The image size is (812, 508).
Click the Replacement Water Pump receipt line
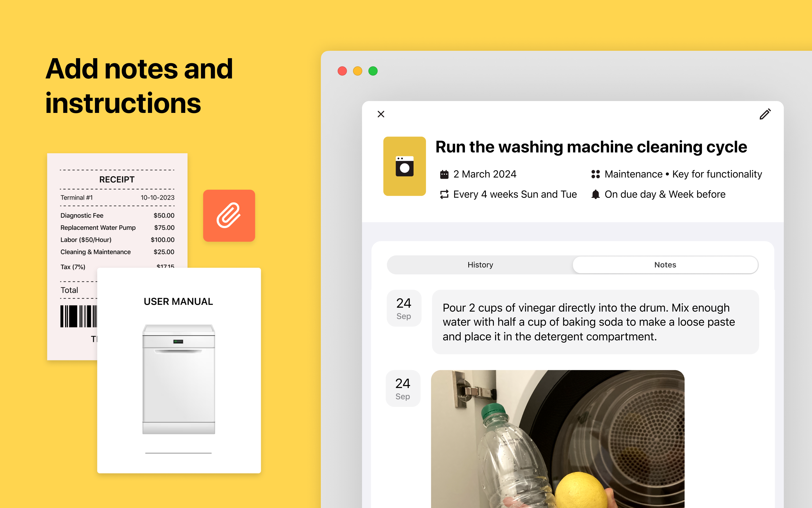click(x=118, y=227)
